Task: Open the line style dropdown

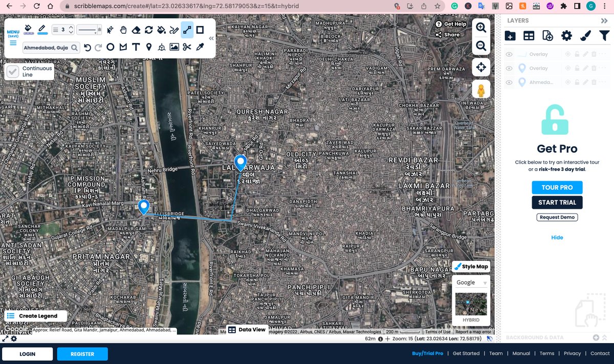Action: point(89,30)
